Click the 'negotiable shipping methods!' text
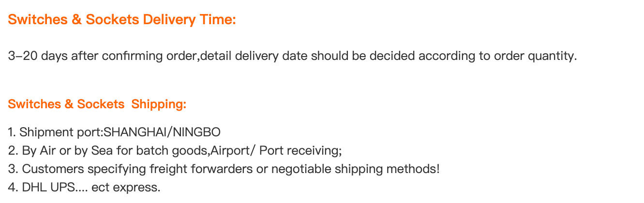This screenshot has height=203, width=644. click(x=355, y=169)
